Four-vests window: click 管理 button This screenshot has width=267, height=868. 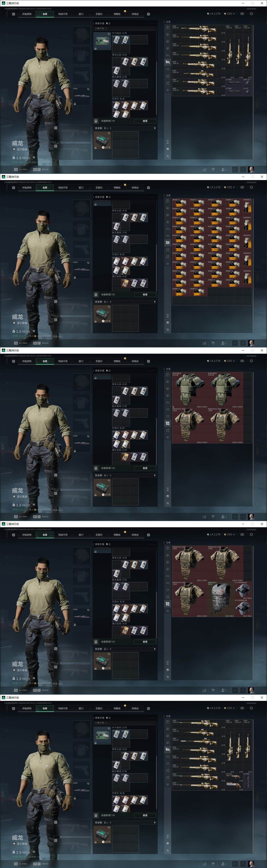[x=145, y=468]
